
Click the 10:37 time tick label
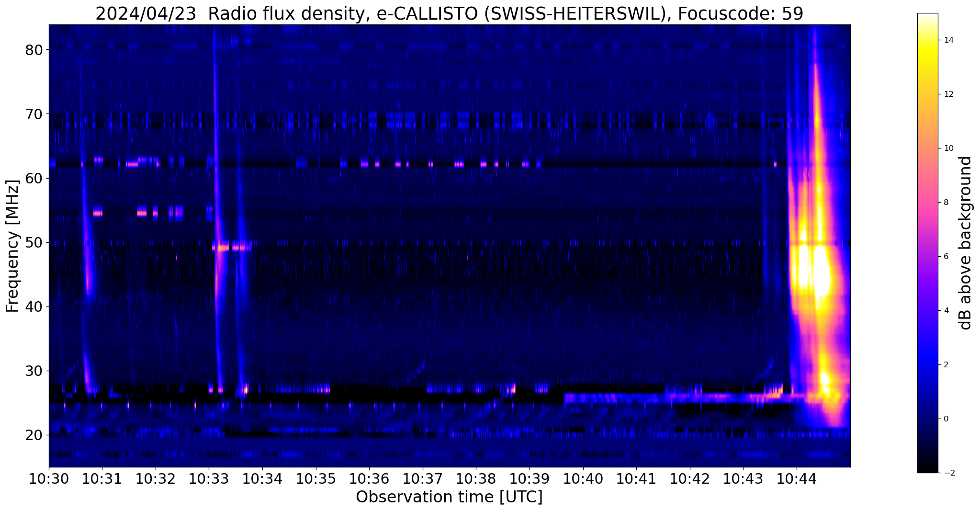click(x=423, y=478)
